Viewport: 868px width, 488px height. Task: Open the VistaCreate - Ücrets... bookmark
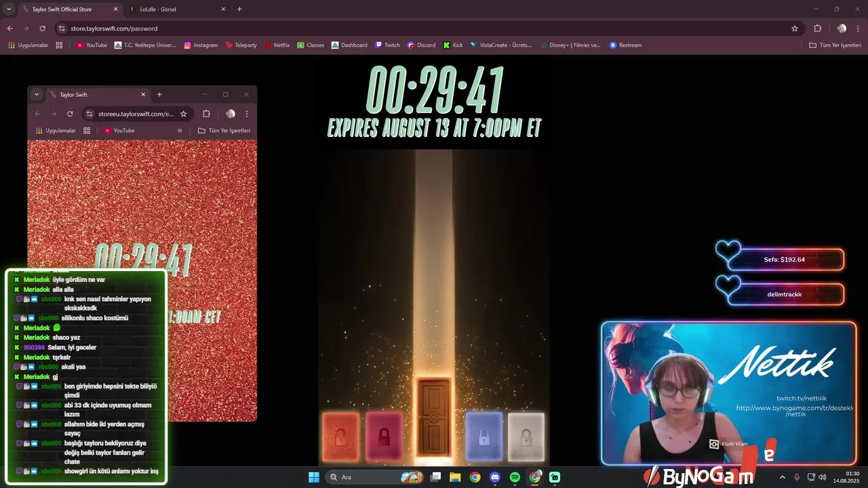500,45
